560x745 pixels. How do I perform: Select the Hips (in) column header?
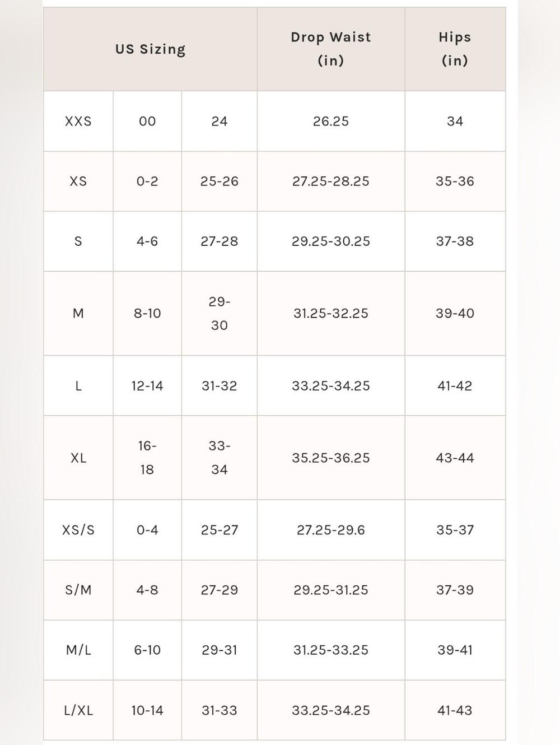[455, 49]
